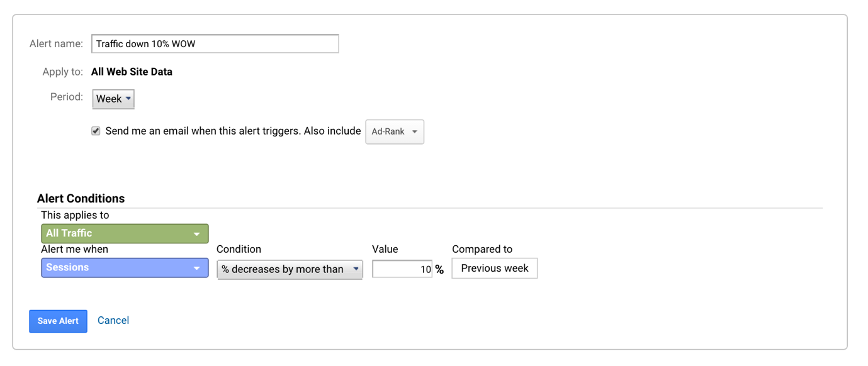Click the white arrow on All Traffic
868x366 pixels.
[196, 234]
